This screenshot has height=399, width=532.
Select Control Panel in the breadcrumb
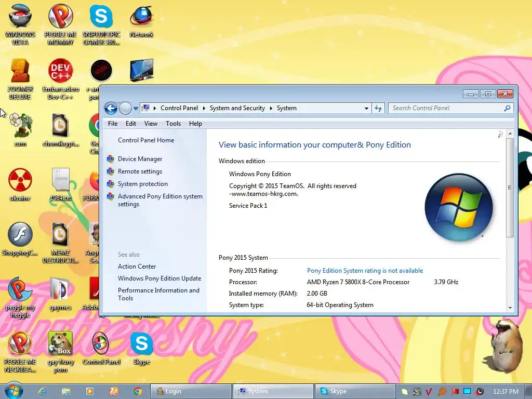coord(179,108)
